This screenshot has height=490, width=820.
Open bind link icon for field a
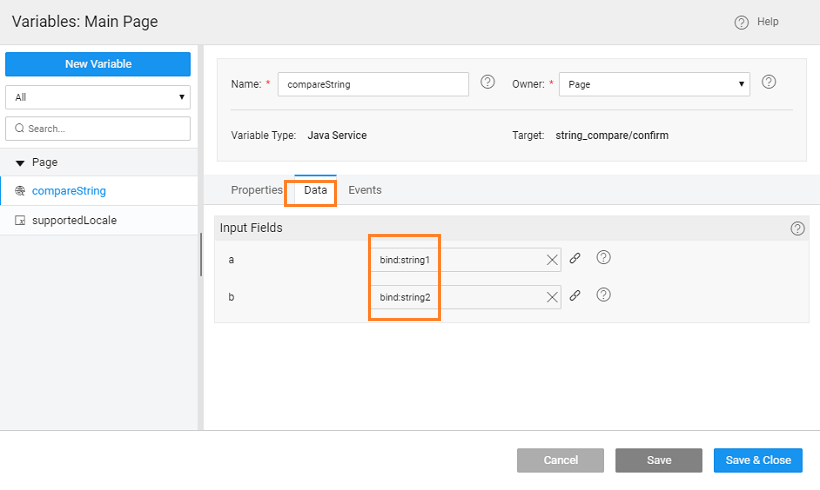click(575, 258)
